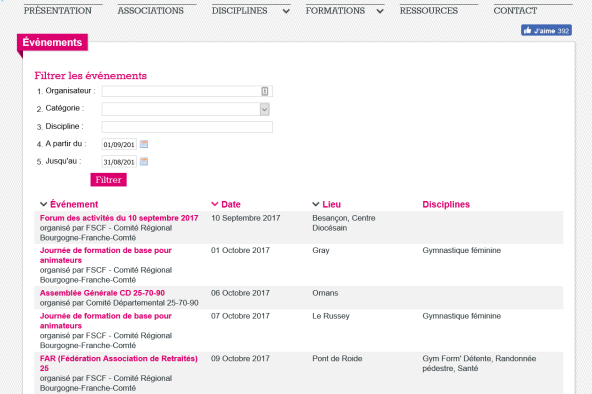Open the calendar icon for A partir du
Screen dimensions: 592x394
pos(144,144)
